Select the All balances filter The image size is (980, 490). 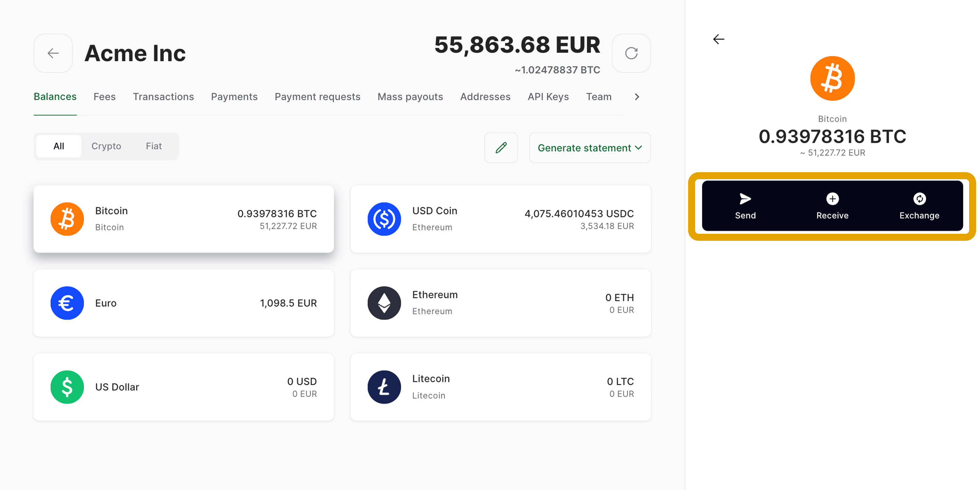click(x=58, y=146)
